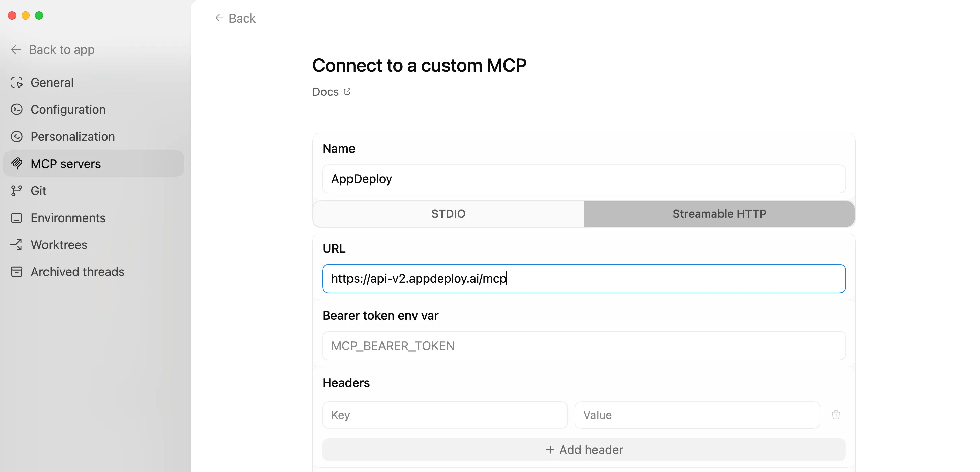Click the header Key field
This screenshot has height=472, width=980.
coord(445,415)
